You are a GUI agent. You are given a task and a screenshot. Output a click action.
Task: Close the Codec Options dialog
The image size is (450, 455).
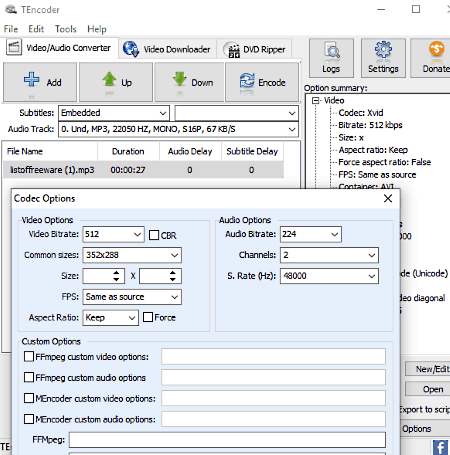pos(388,199)
